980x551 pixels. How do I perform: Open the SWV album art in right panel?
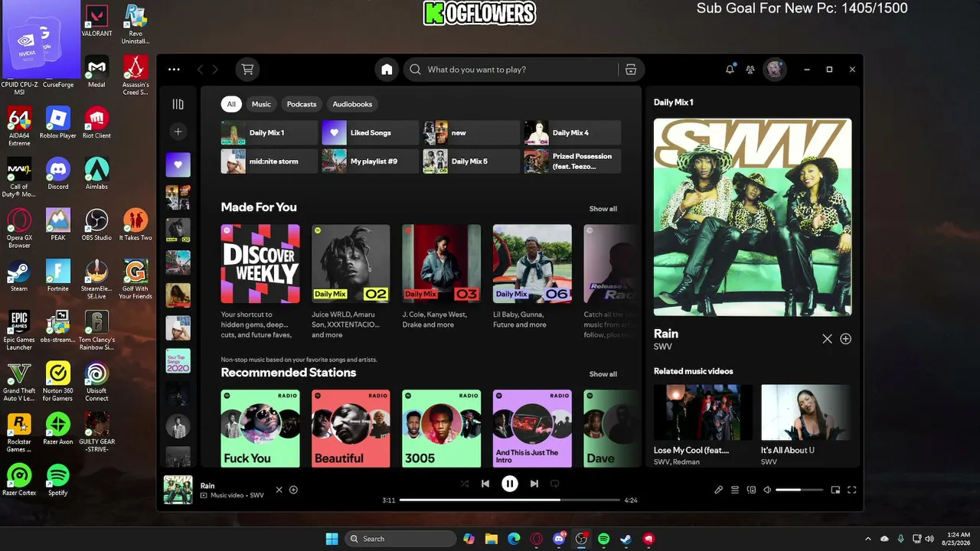(x=753, y=217)
